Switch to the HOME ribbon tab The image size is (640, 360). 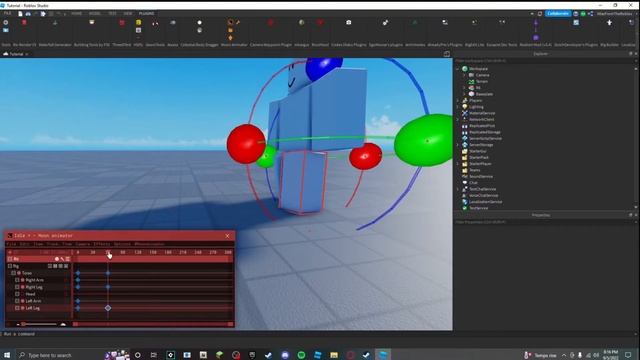coord(77,13)
